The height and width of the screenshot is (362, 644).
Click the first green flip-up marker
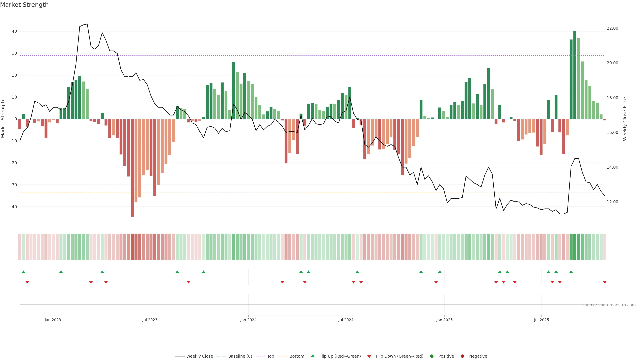tap(23, 272)
